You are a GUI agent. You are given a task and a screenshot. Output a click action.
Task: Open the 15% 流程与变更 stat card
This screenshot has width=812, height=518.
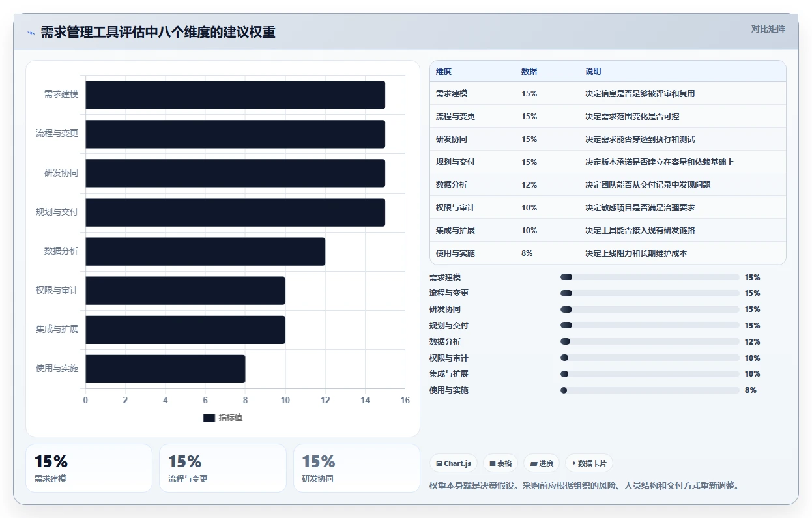click(223, 468)
